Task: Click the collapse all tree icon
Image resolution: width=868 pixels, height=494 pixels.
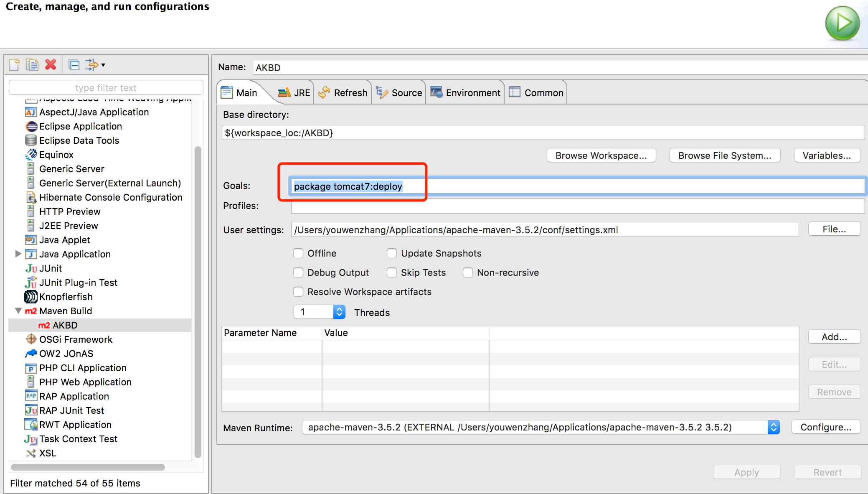Action: [x=74, y=65]
